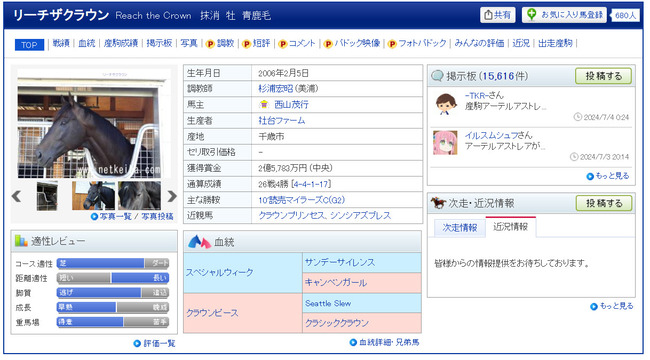The width and height of the screenshot is (650, 360).
Task: Open relative シンシアズブレス link
Action: (360, 216)
